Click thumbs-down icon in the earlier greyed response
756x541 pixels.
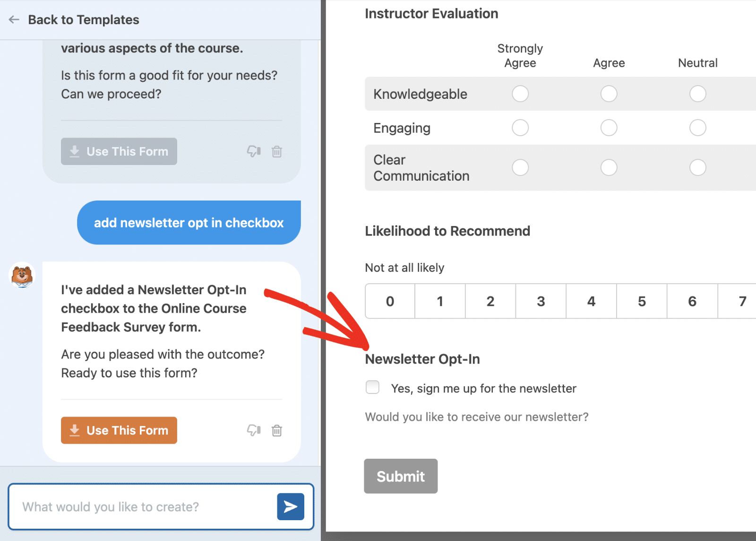254,151
